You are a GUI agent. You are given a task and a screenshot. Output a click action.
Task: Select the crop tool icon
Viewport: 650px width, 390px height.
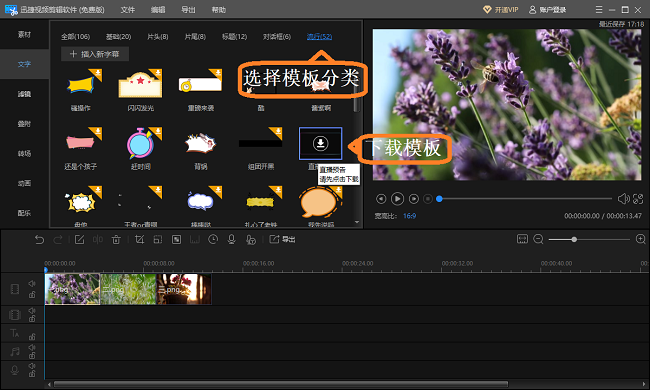[139, 240]
